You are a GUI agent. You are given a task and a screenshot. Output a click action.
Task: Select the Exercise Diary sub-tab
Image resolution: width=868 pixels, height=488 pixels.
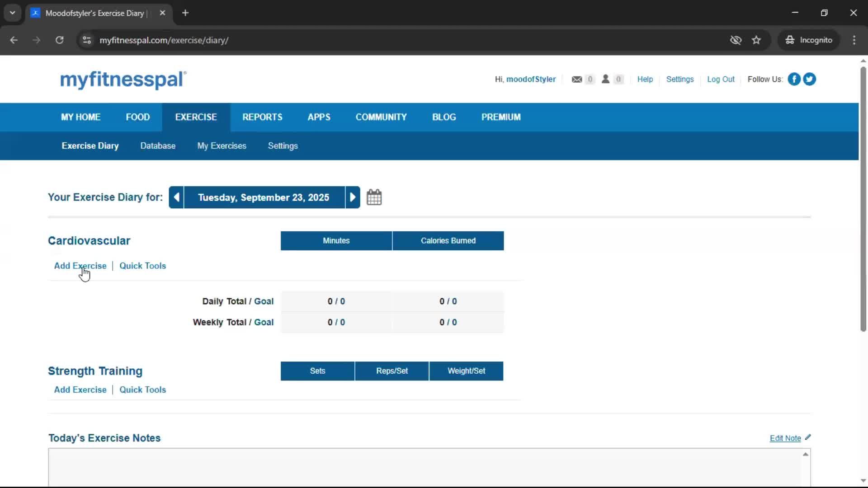click(90, 146)
